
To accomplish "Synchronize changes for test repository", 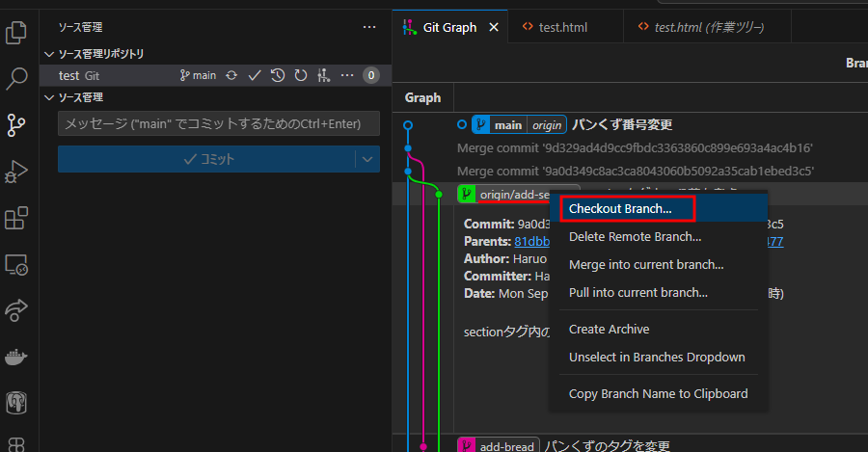I will pos(231,75).
